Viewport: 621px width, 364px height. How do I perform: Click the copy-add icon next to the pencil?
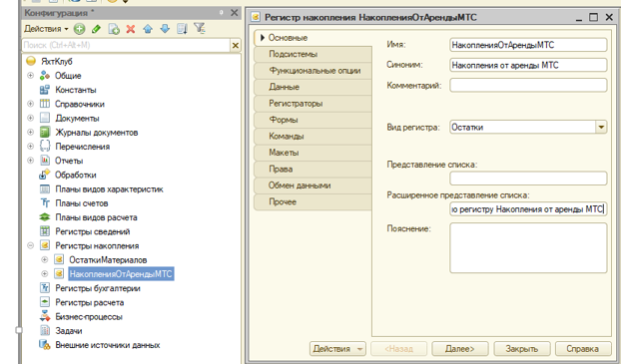tap(114, 29)
